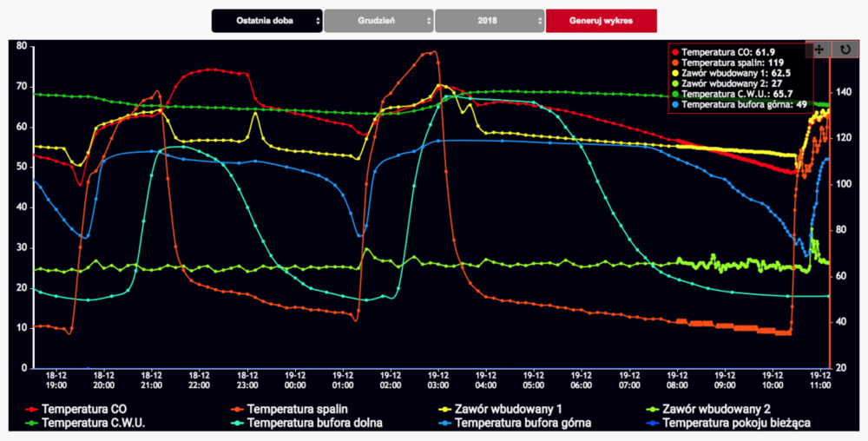Expand the Grudzień month dropdown
The height and width of the screenshot is (441, 868).
pos(378,21)
